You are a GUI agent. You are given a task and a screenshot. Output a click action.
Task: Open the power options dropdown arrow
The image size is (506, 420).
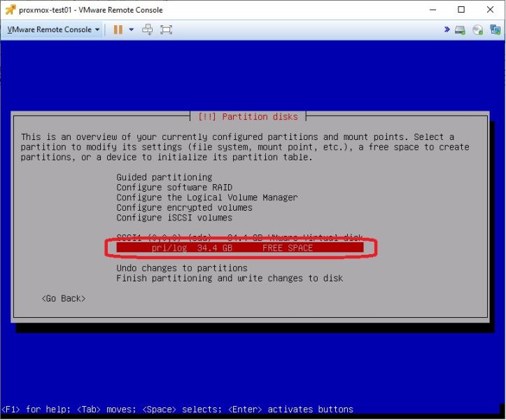pyautogui.click(x=132, y=29)
